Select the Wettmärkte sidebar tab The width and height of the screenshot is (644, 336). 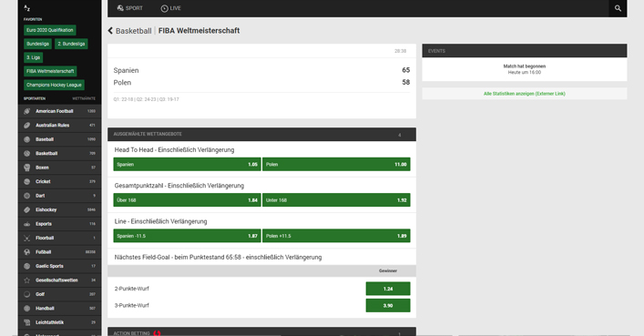tap(84, 98)
